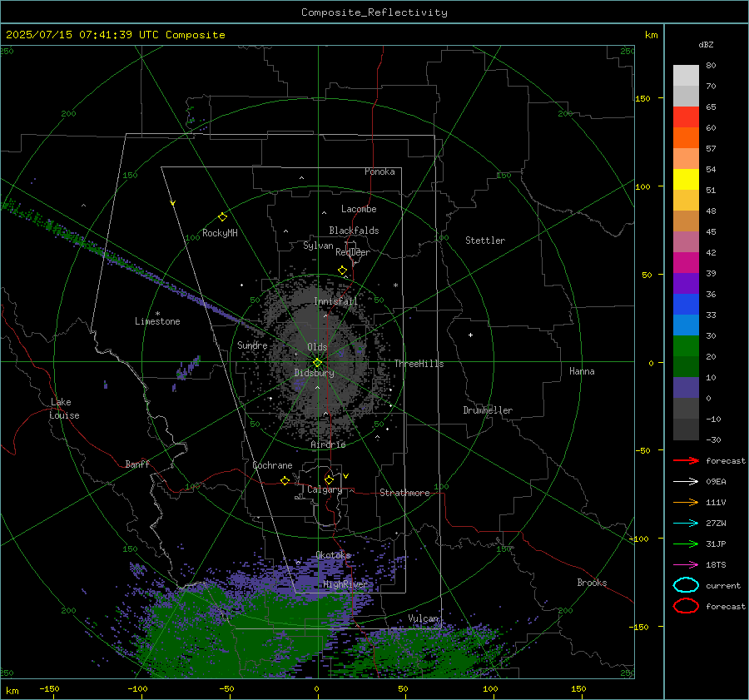Pick the indigo swatch between 10 and 0 dBZ

click(x=686, y=388)
